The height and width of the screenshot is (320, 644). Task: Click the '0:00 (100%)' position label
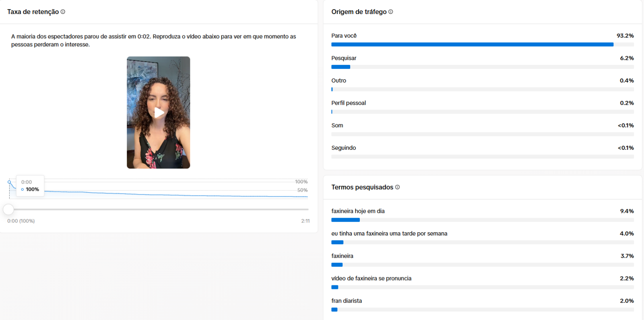[x=21, y=221]
